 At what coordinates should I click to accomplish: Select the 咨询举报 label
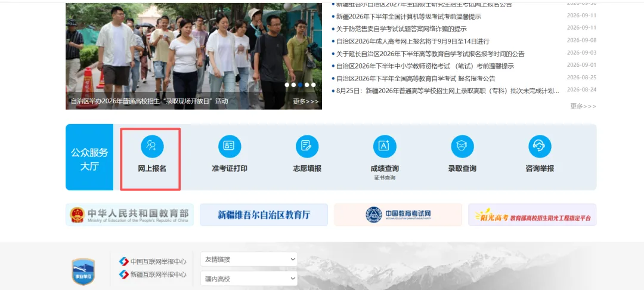pos(540,168)
